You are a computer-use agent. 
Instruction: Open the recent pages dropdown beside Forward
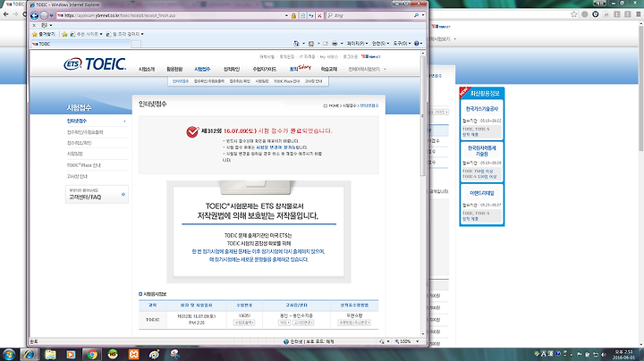click(x=51, y=15)
